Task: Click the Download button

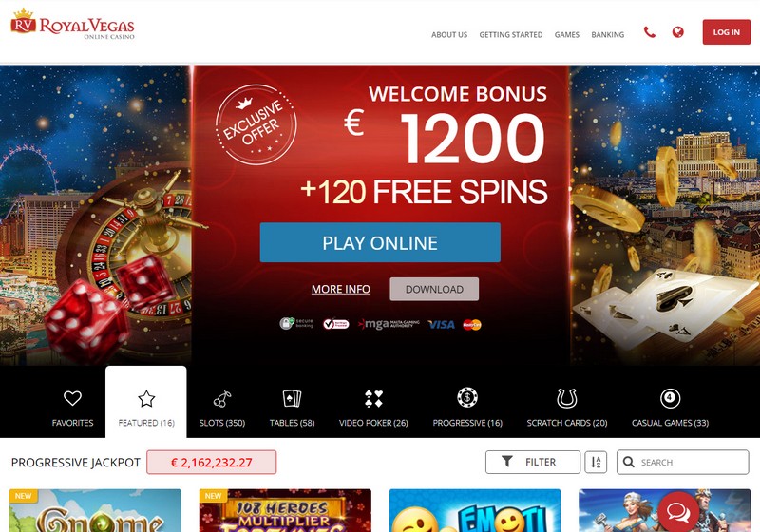Action: pyautogui.click(x=434, y=289)
